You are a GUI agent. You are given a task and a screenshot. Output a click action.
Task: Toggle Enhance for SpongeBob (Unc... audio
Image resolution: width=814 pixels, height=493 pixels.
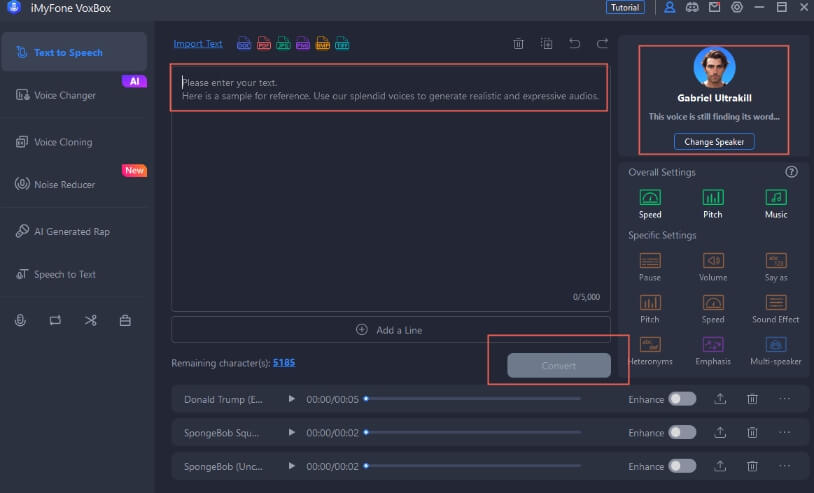682,466
